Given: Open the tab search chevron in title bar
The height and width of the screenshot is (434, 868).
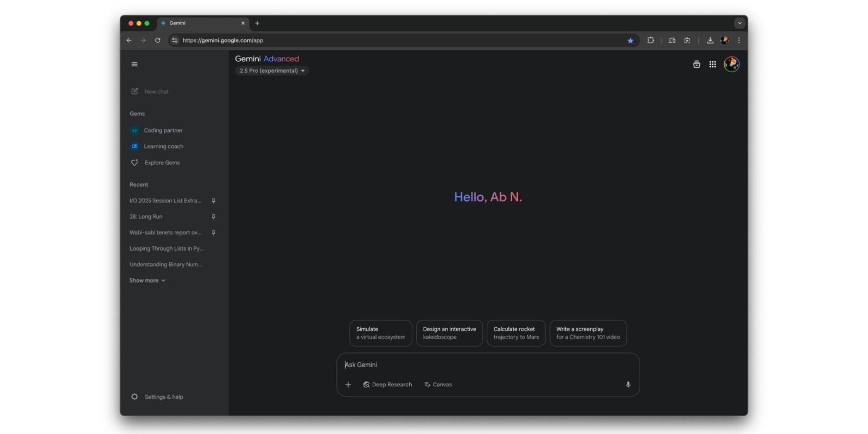Looking at the screenshot, I should tap(739, 23).
